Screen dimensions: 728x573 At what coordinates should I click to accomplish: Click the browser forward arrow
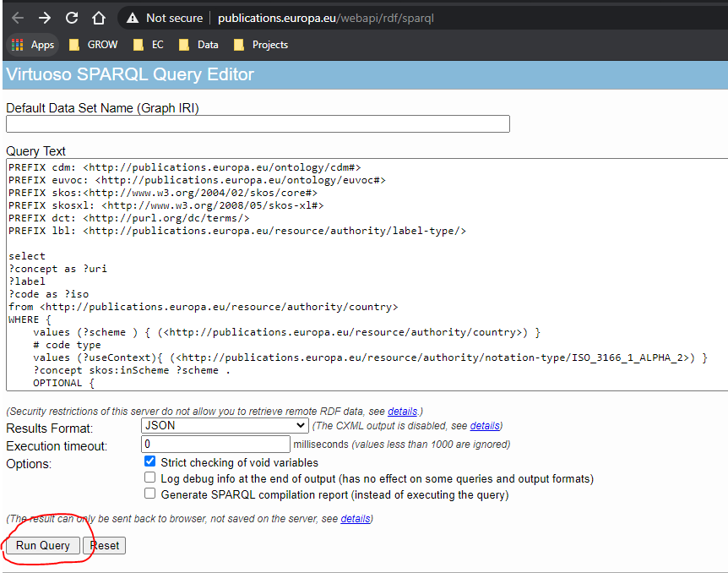pyautogui.click(x=45, y=18)
